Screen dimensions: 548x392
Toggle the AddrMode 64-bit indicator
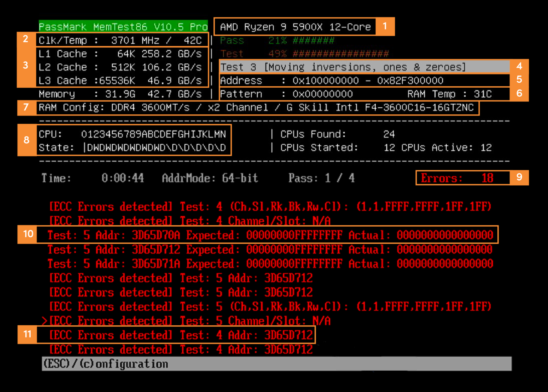click(210, 178)
